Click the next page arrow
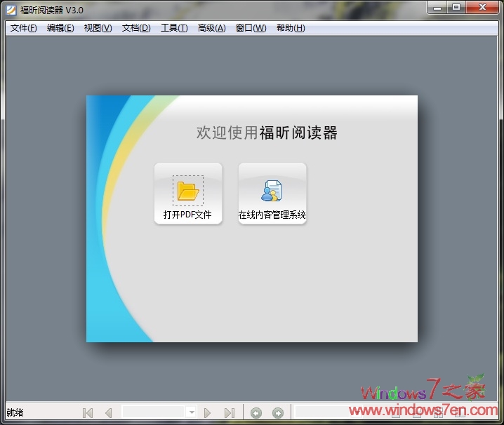Viewport: 504px width, 425px height. pos(208,413)
